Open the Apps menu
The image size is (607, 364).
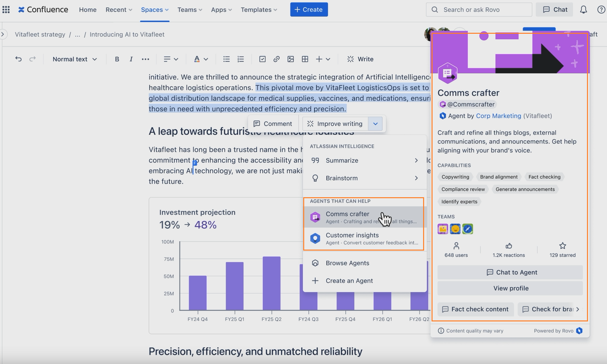click(221, 10)
